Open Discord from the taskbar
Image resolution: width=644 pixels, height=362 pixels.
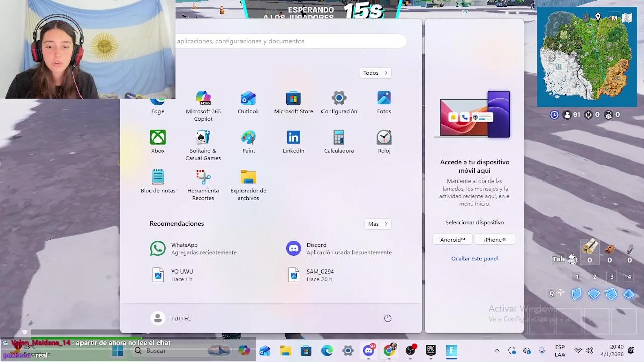tap(369, 351)
